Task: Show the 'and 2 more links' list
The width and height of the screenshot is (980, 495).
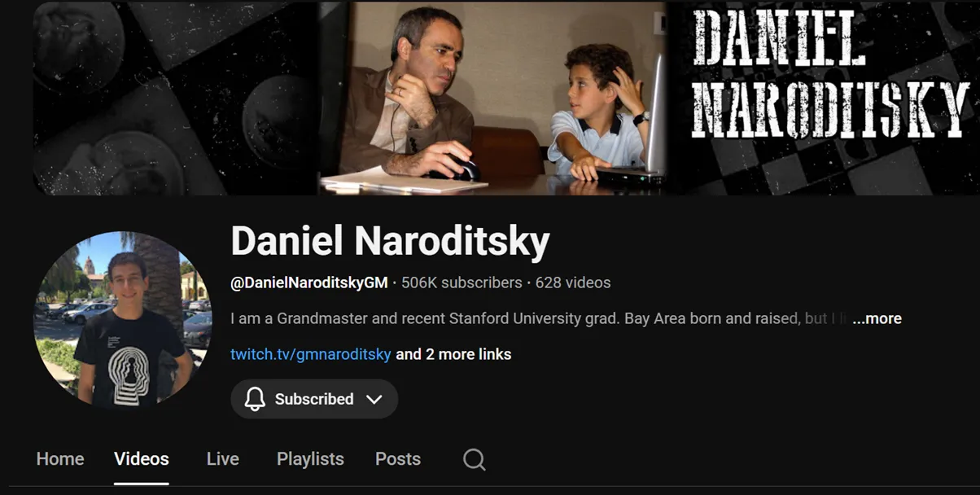Action: point(453,354)
